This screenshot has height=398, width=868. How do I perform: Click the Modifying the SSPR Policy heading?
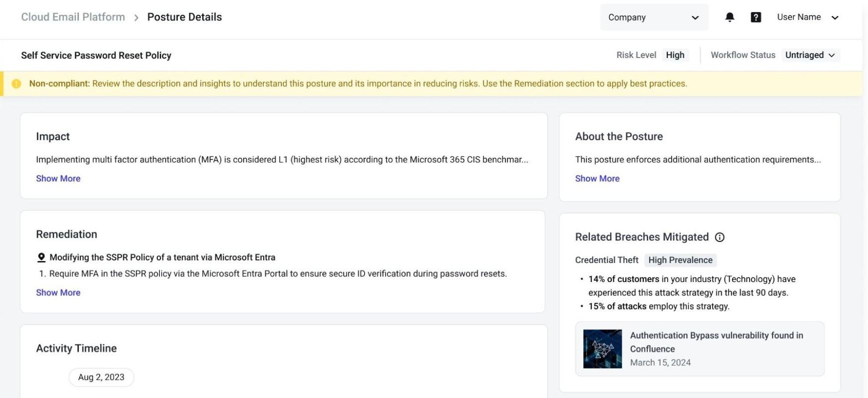(162, 257)
